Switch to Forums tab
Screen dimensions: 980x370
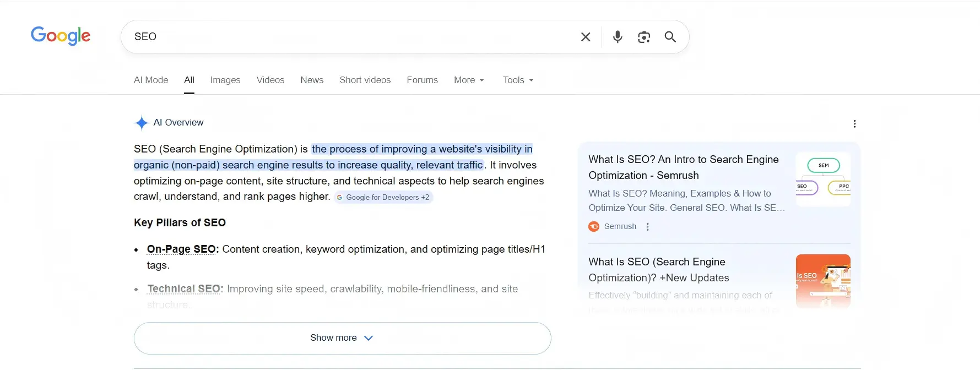click(x=422, y=80)
